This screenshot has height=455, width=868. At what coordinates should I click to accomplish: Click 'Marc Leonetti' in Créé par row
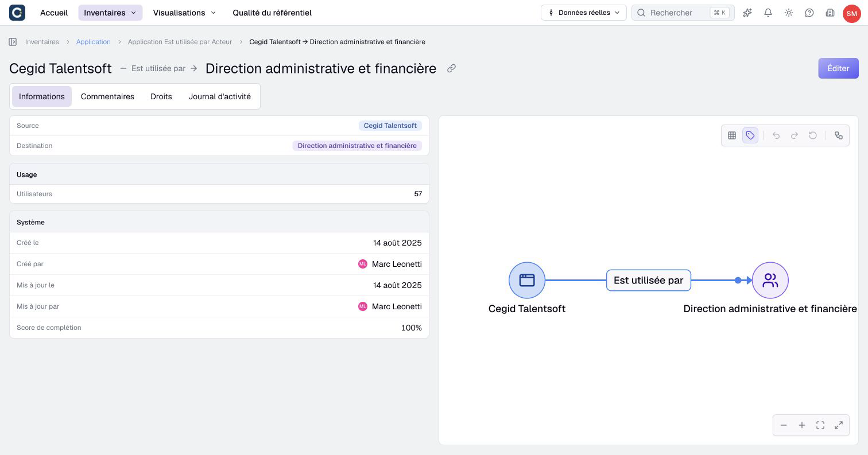click(397, 264)
